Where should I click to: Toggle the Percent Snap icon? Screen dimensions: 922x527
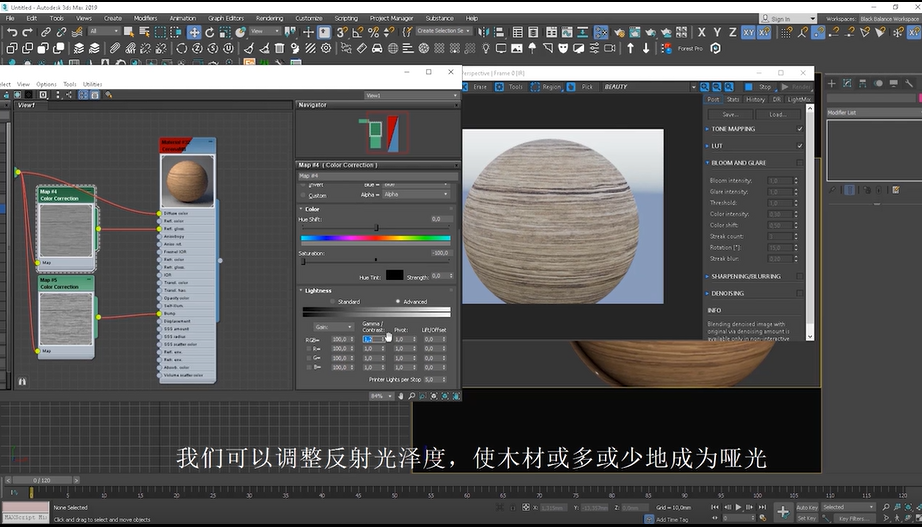pyautogui.click(x=373, y=32)
